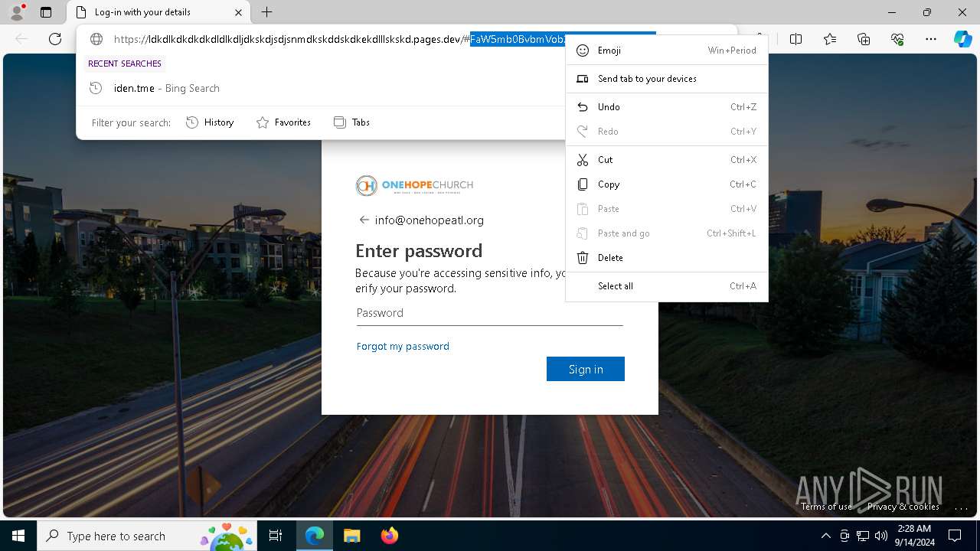This screenshot has height=551, width=980.
Task: Open the Favorites star toolbar icon
Action: coord(830,39)
